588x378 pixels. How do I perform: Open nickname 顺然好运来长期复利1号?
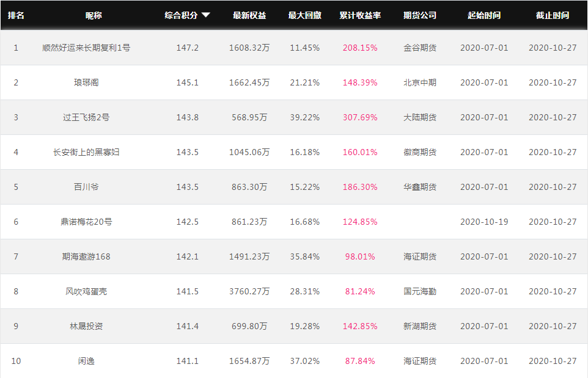coord(86,48)
